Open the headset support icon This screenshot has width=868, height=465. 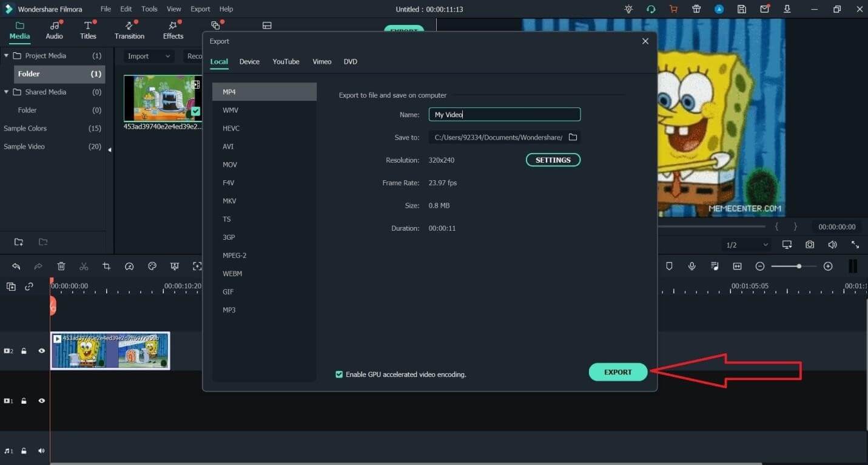point(651,9)
